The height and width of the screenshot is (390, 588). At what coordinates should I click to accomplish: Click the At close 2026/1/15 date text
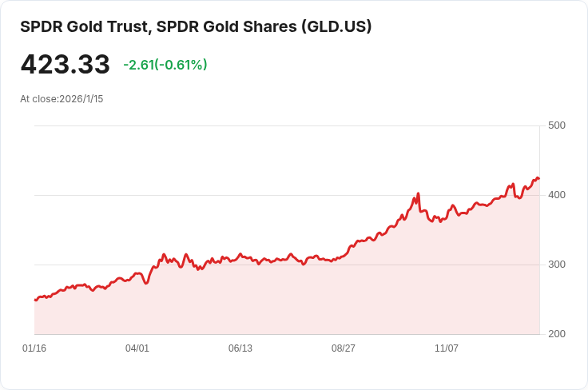tap(62, 99)
